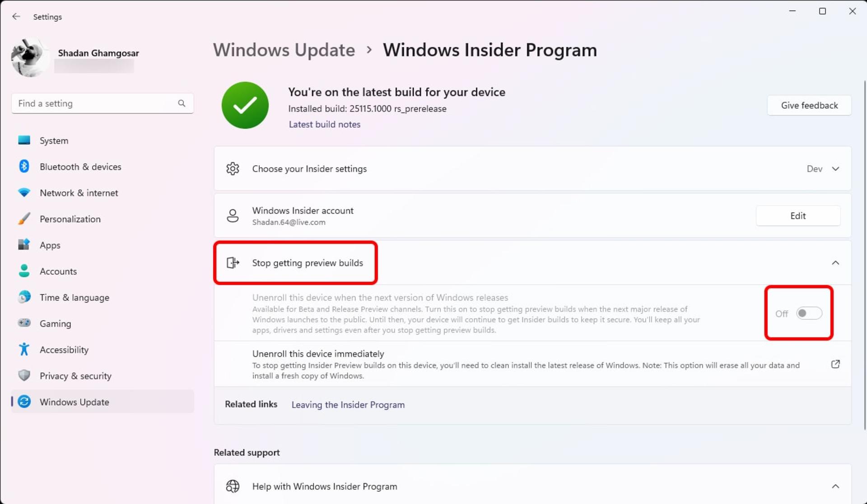Click the Find a setting search field
The image size is (867, 504).
(x=103, y=103)
